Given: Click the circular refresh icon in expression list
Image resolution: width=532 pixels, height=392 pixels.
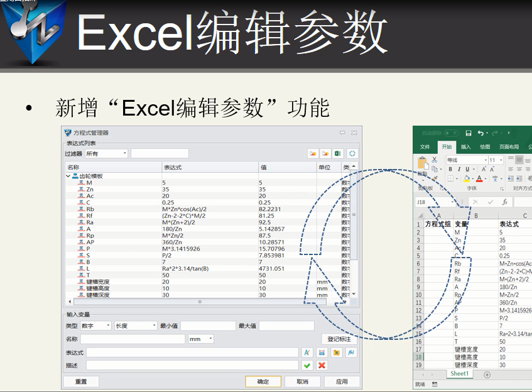Looking at the screenshot, I should 352,153.
